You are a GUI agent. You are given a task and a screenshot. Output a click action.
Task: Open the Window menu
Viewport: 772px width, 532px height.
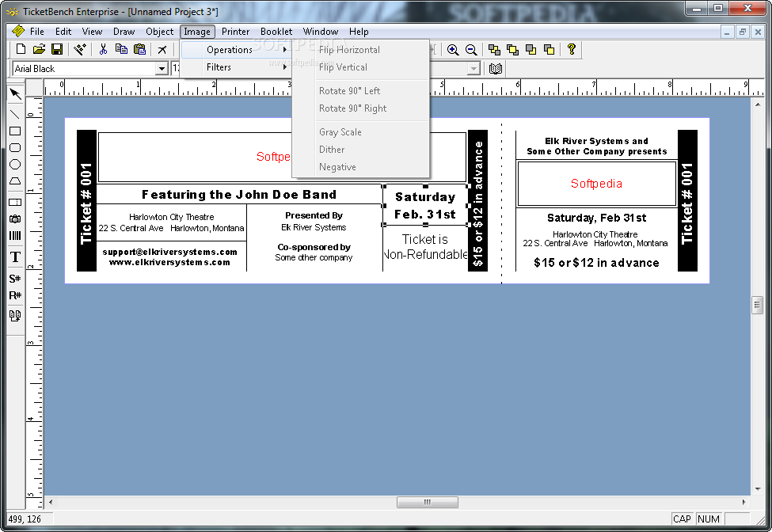point(321,32)
